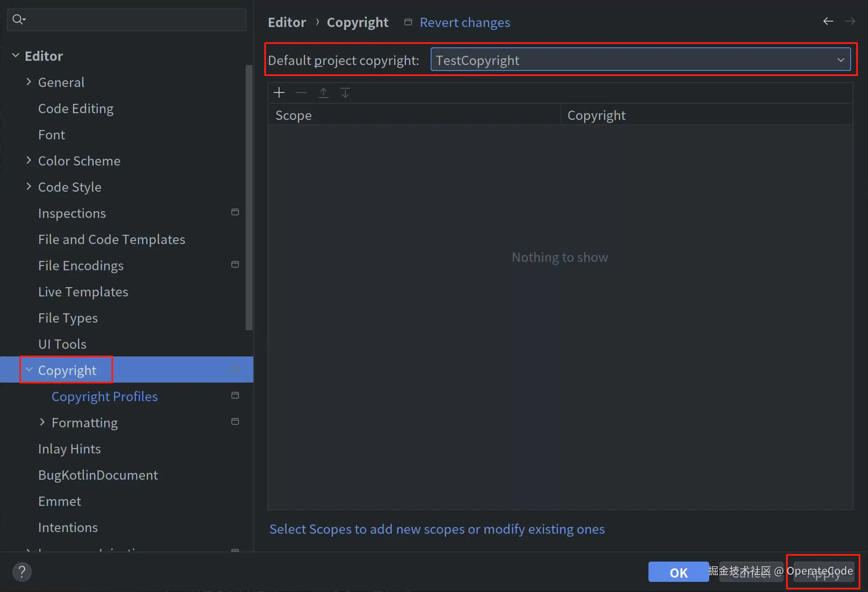Image resolution: width=868 pixels, height=592 pixels.
Task: Click the Revert changes link
Action: 464,22
